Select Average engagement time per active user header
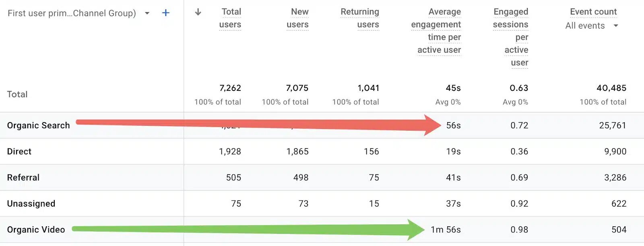Image resolution: width=644 pixels, height=246 pixels. click(x=436, y=31)
